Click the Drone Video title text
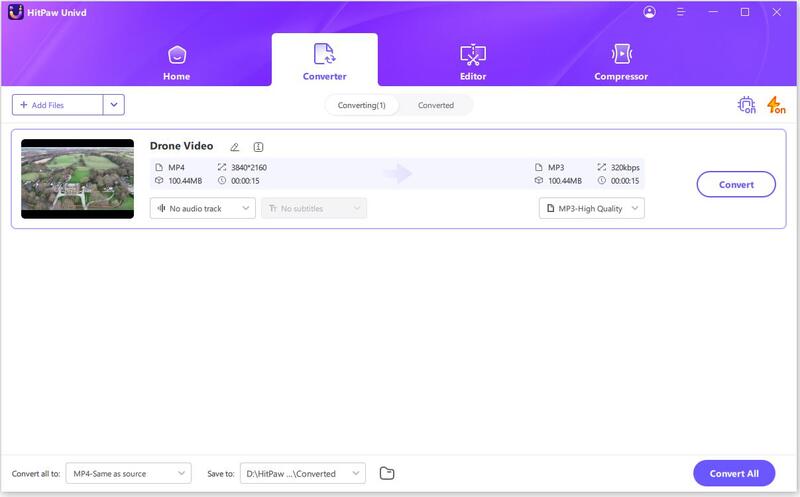This screenshot has height=497, width=800. click(x=181, y=146)
